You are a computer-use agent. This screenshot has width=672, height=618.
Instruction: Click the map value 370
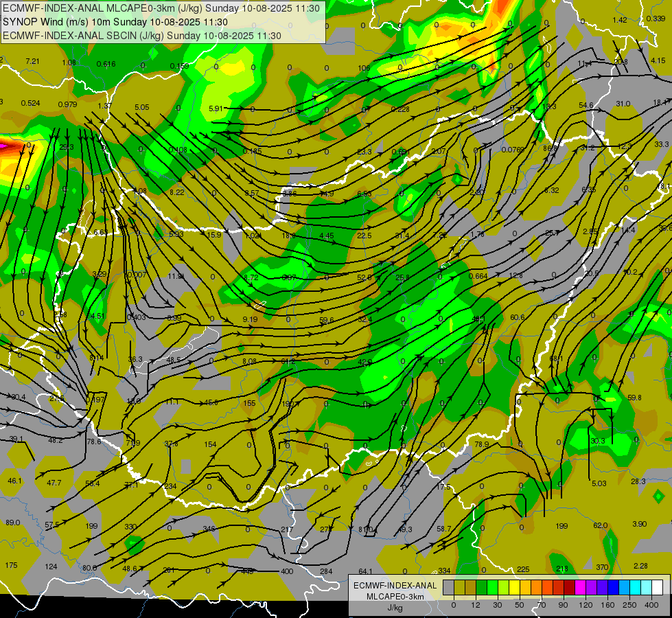[x=602, y=567]
